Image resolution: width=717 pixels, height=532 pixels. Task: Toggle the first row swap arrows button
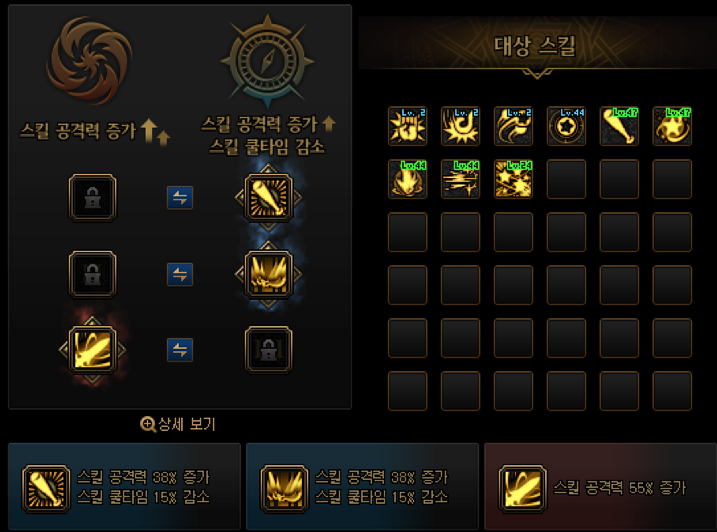tap(180, 198)
